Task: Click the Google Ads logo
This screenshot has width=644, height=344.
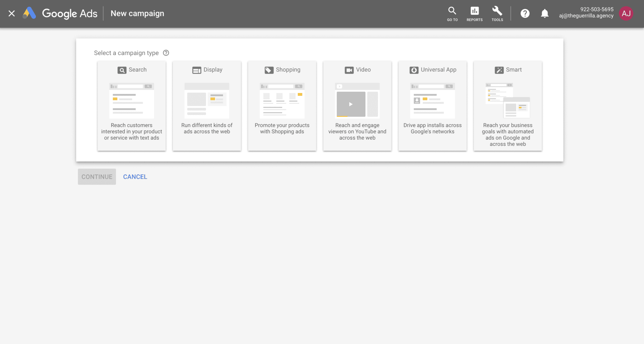Action: tap(29, 13)
